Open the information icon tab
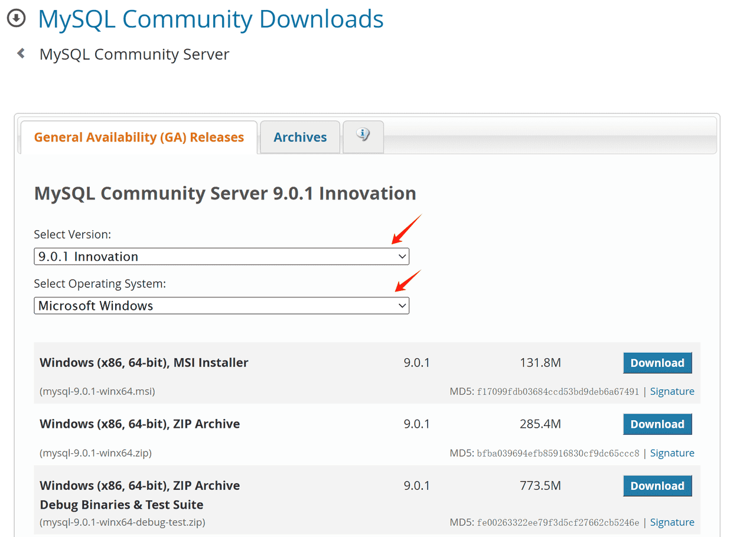 coord(363,136)
